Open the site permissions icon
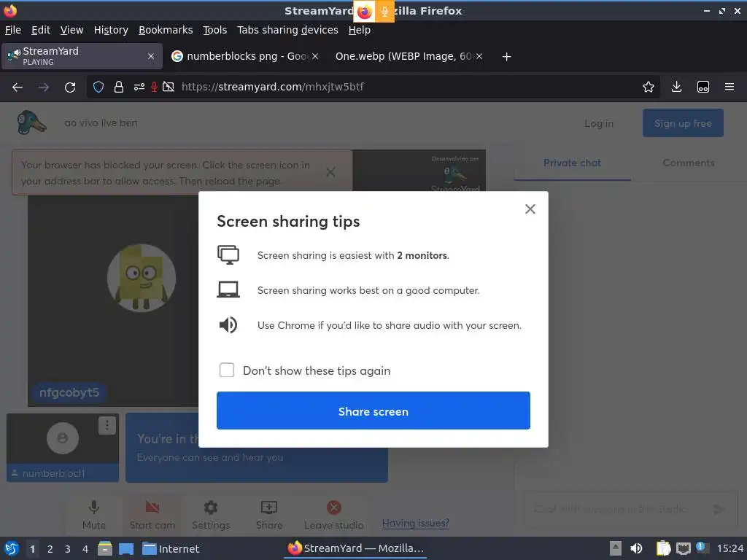 139,87
